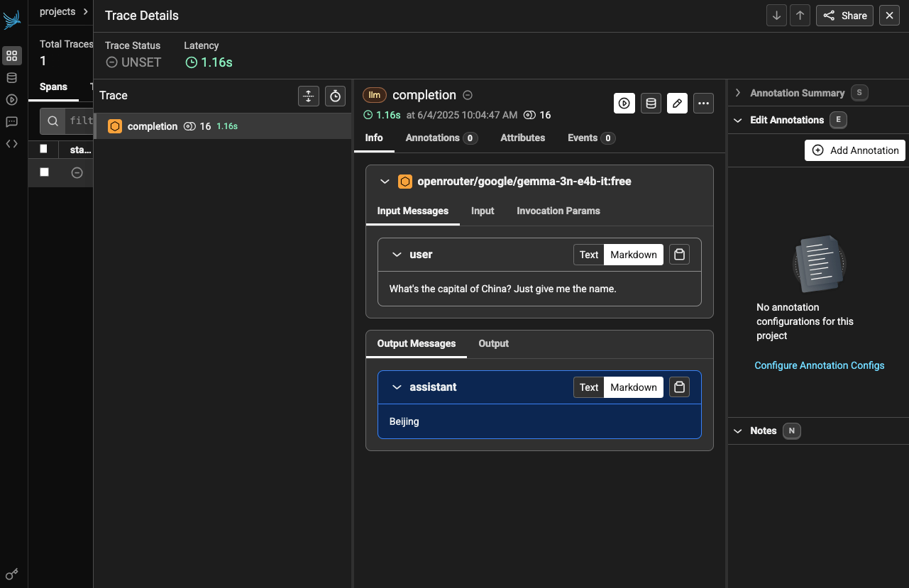Screen dimensions: 909x588
Task: Click the stopwatch timing icon in Trace panel
Action: click(335, 96)
